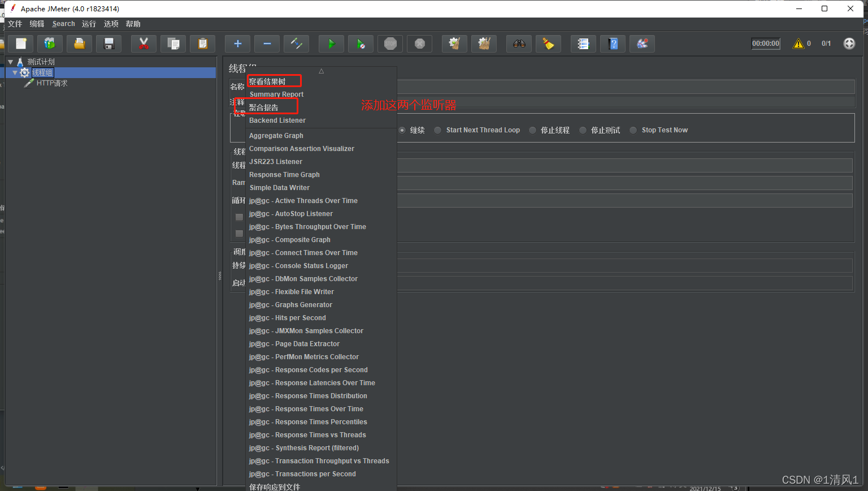The image size is (868, 491).
Task: Open the 帮助 menu
Action: point(133,24)
